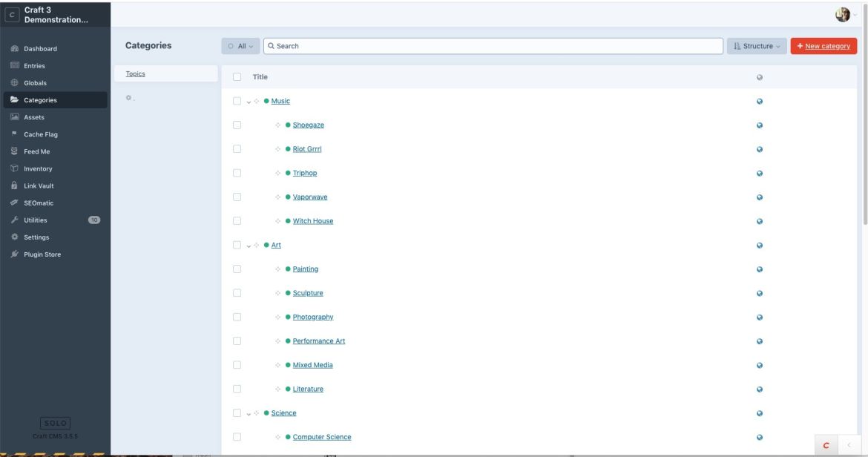The image size is (868, 457).
Task: Open the Vaporwave category link
Action: click(311, 196)
